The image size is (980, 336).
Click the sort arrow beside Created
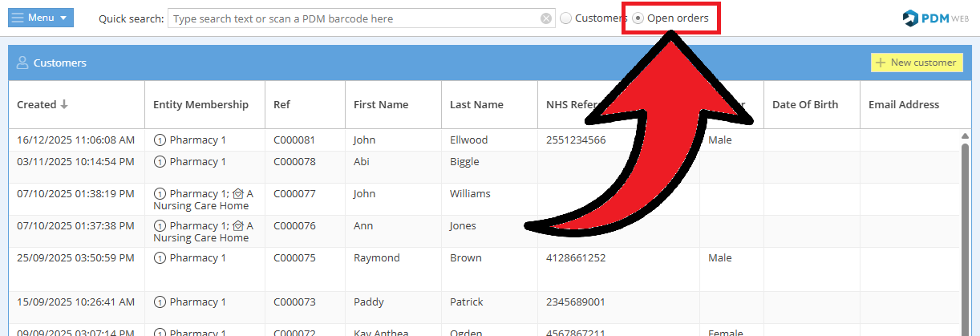click(65, 104)
